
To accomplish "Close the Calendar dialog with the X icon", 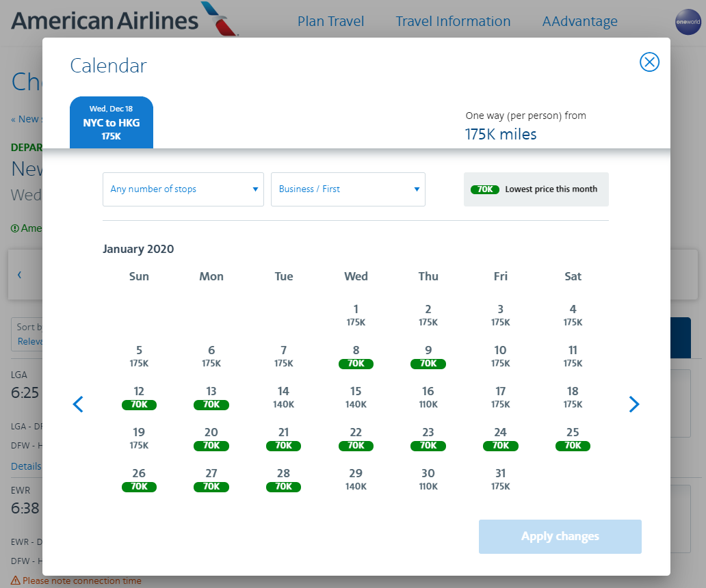I will point(649,62).
